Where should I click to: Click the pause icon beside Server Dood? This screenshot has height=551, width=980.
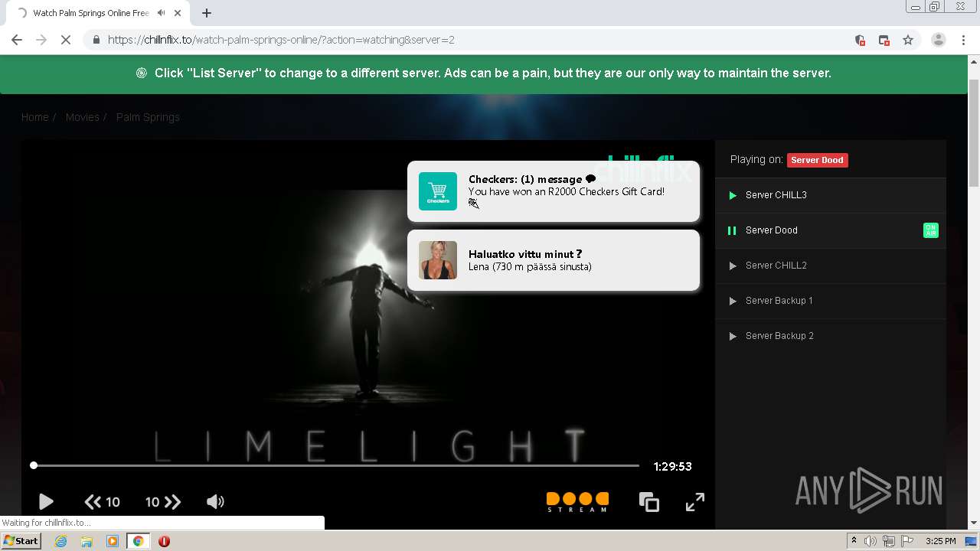[732, 230]
